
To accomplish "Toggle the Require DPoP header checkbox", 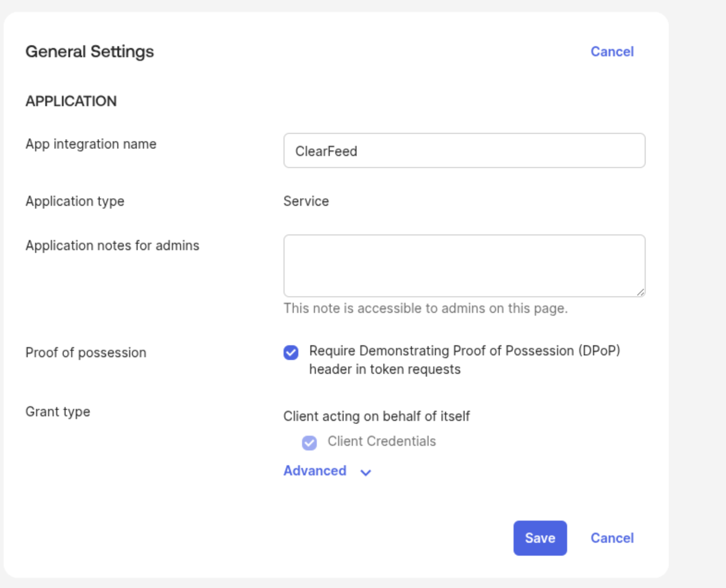I will 291,353.
